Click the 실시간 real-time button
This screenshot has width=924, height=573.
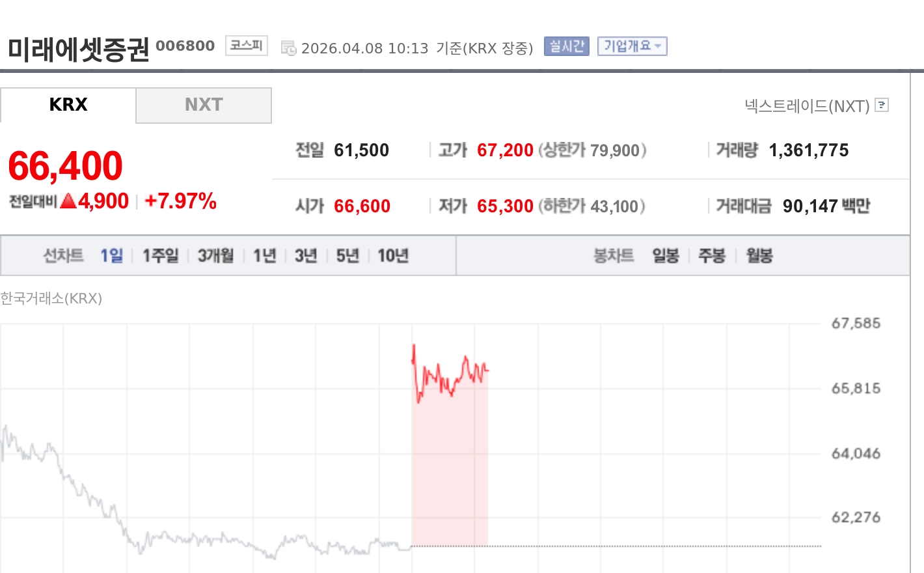(x=565, y=46)
